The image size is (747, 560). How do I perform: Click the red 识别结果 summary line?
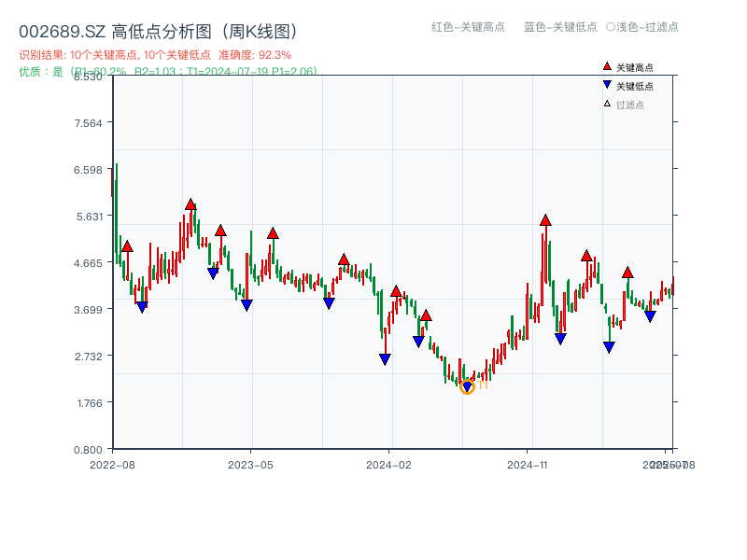(155, 55)
